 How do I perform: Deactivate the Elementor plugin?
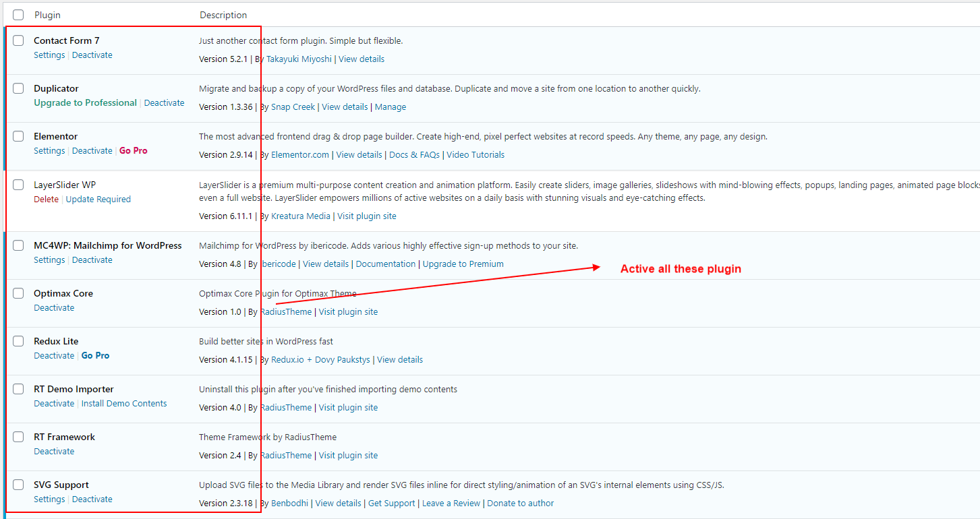tap(92, 151)
